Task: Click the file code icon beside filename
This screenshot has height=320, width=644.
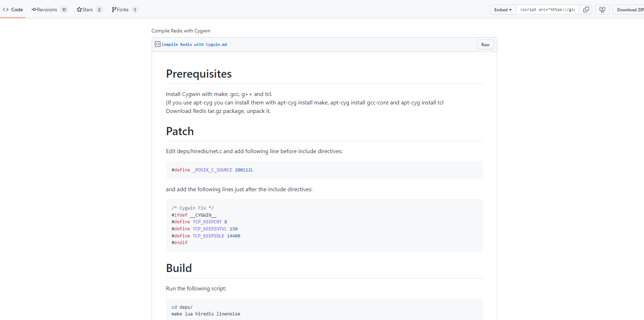Action: tap(158, 44)
